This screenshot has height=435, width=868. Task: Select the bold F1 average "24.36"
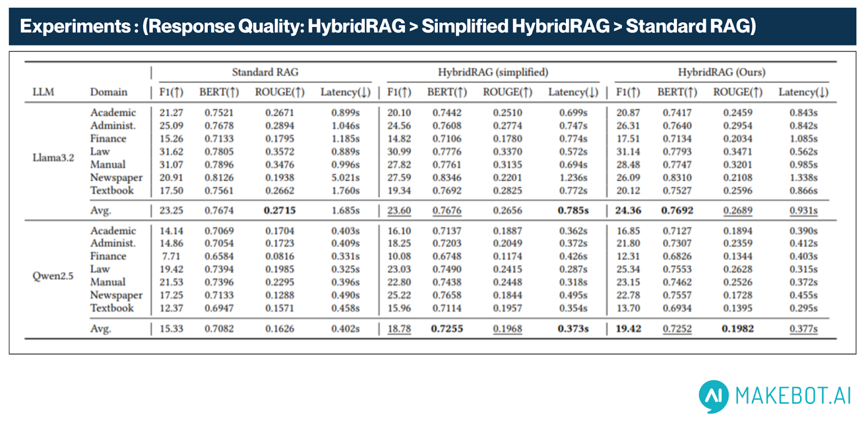pyautogui.click(x=628, y=210)
